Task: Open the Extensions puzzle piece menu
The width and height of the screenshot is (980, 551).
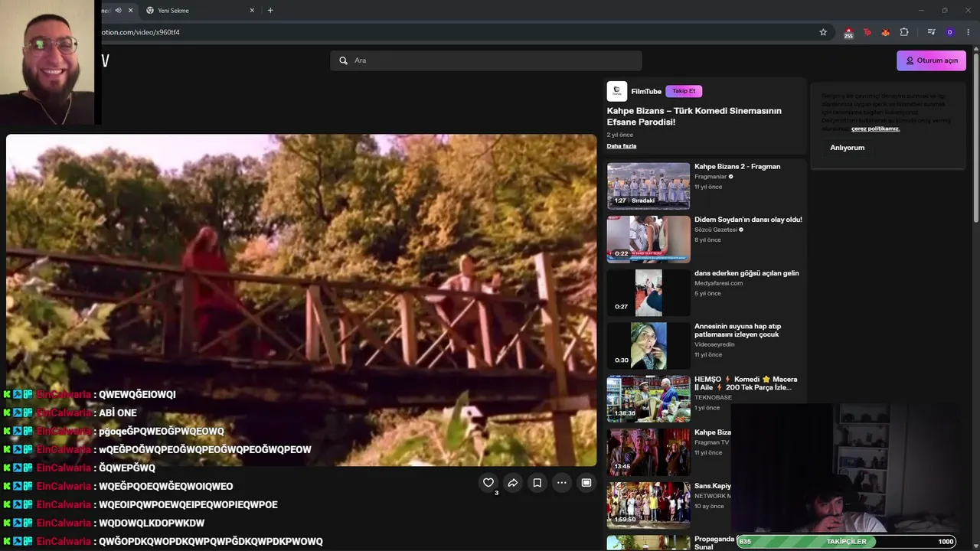Action: pyautogui.click(x=904, y=32)
